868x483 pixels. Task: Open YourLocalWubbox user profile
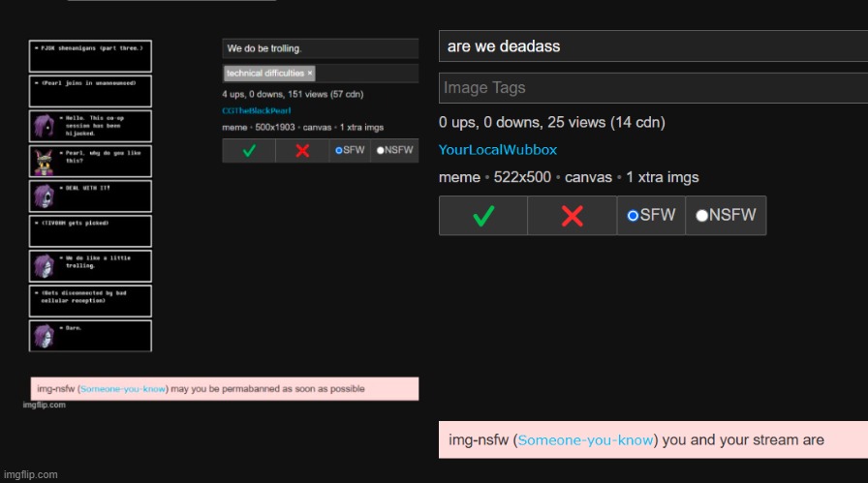click(x=497, y=150)
